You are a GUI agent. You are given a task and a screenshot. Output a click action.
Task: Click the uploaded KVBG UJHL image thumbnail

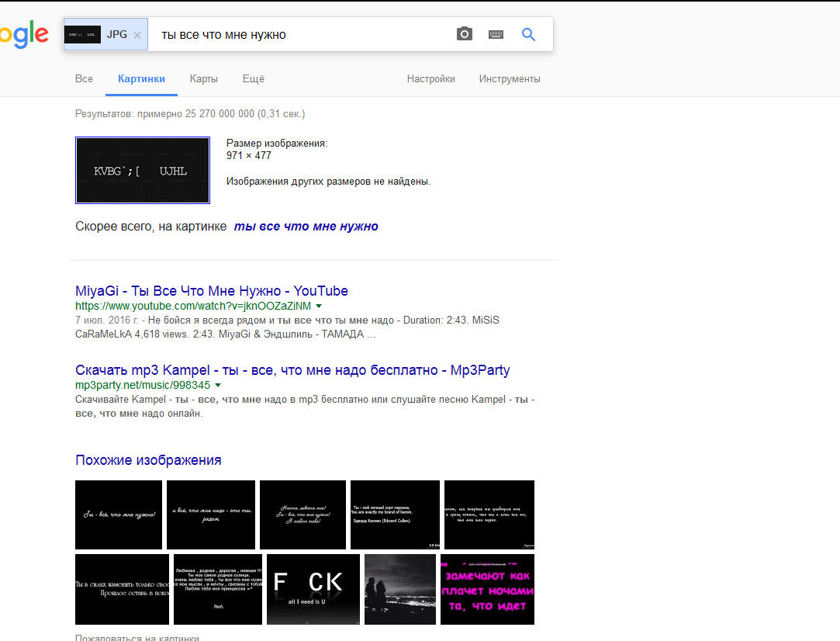[x=143, y=171]
